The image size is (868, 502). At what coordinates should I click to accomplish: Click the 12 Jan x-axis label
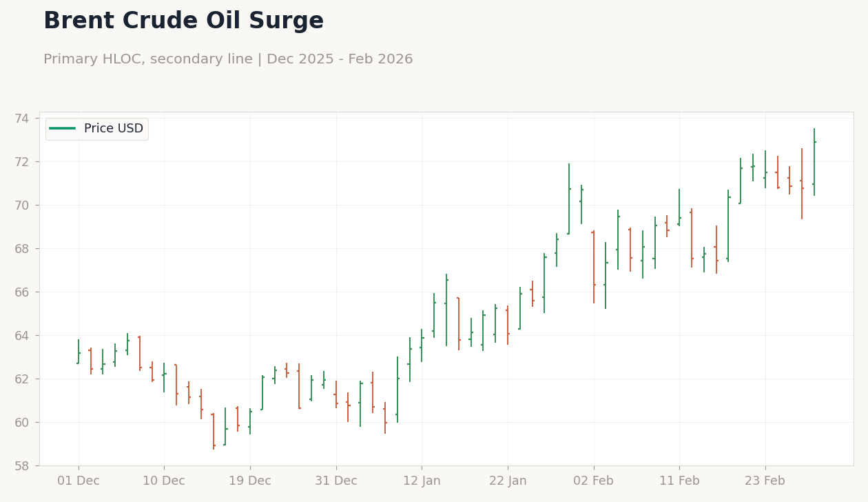point(422,481)
